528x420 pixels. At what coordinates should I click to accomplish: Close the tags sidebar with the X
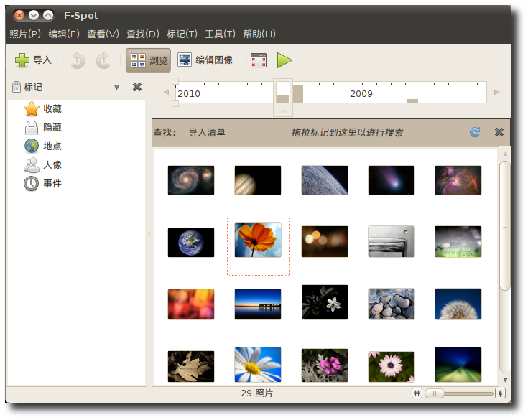(137, 87)
